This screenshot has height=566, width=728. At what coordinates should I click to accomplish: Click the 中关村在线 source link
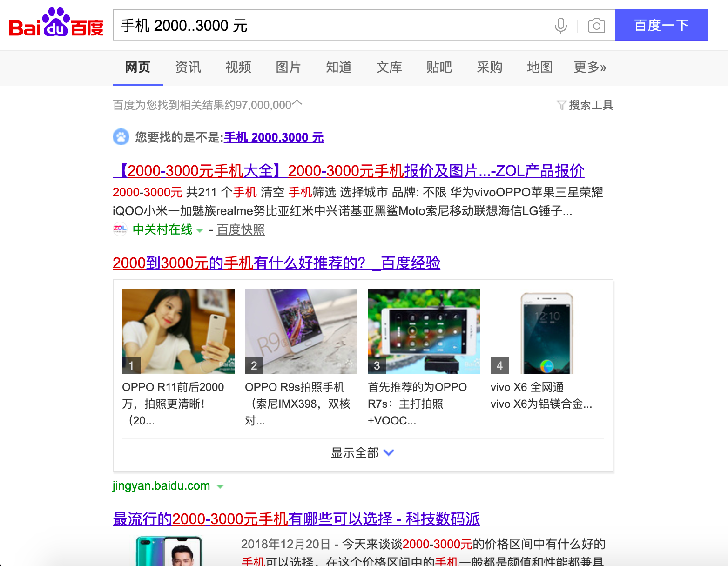click(x=162, y=229)
